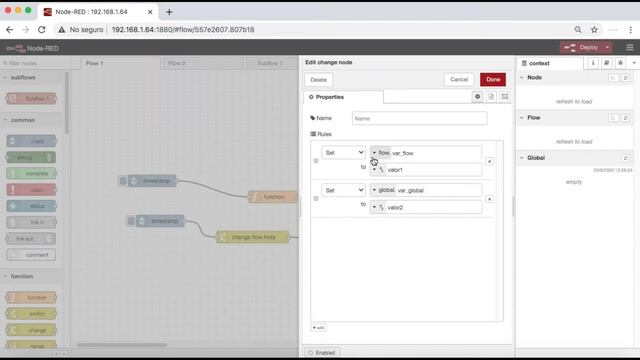Grab the first rule reorder handle
Image resolution: width=640 pixels, height=360 pixels.
click(x=316, y=161)
